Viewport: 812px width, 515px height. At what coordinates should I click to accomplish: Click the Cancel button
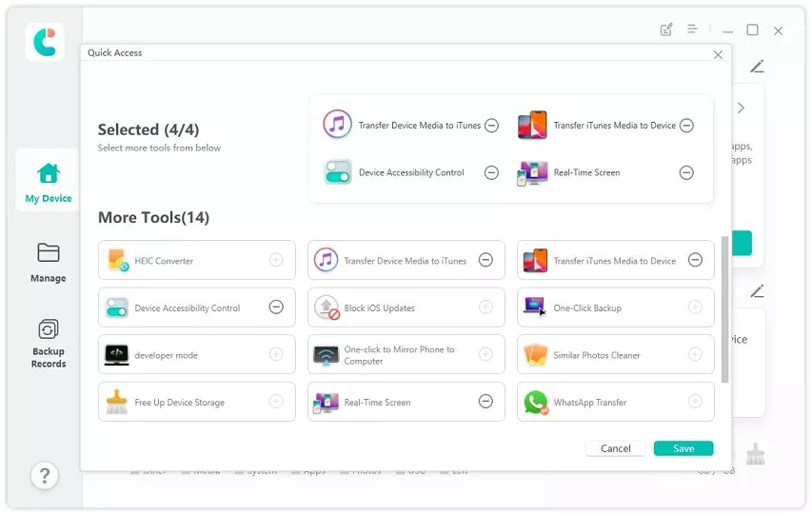click(616, 448)
